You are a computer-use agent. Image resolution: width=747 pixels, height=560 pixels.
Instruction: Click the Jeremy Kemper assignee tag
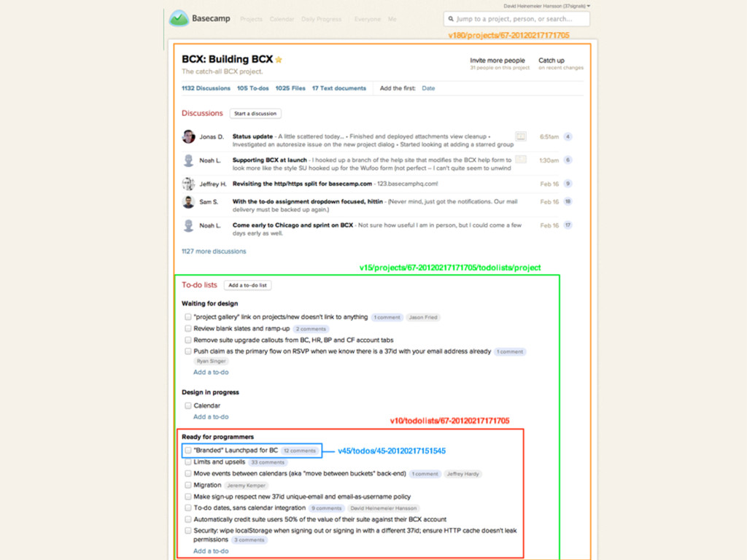[x=247, y=485]
